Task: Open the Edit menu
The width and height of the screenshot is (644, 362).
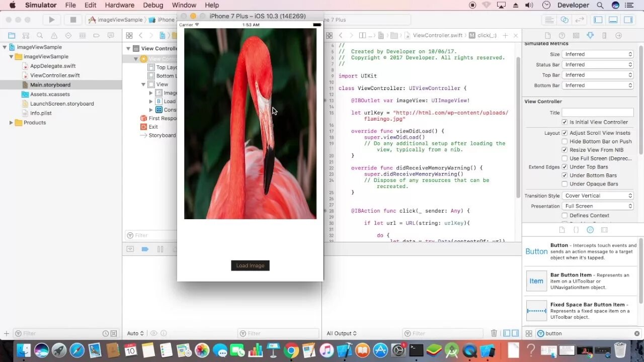Action: point(91,5)
